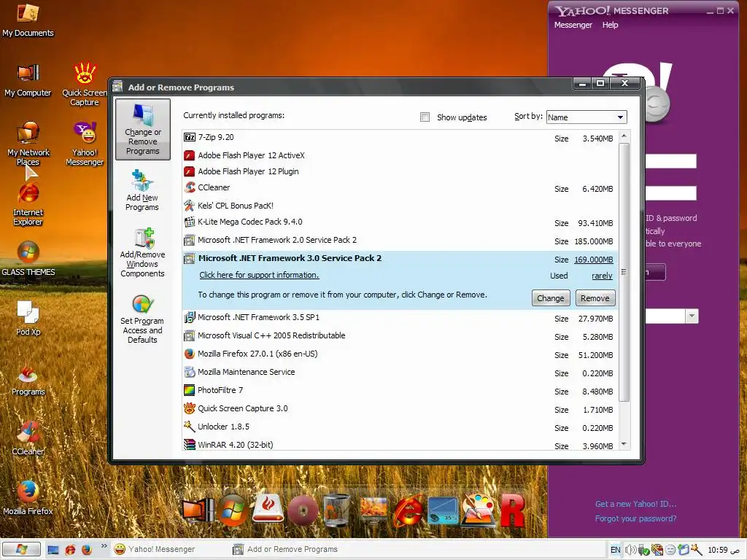Select the CCleaner entry icon in list
The height and width of the screenshot is (560, 747).
coord(190,187)
